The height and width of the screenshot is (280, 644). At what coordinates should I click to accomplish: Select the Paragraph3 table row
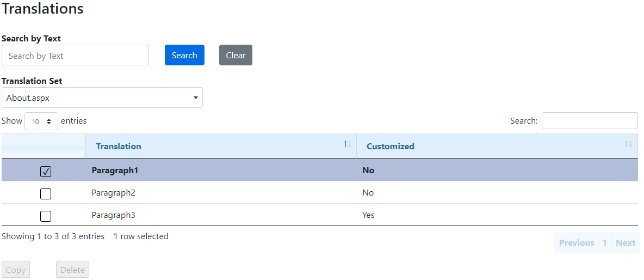218,215
